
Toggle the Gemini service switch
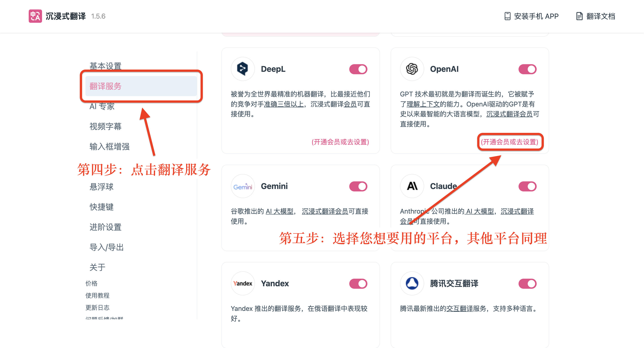point(358,187)
